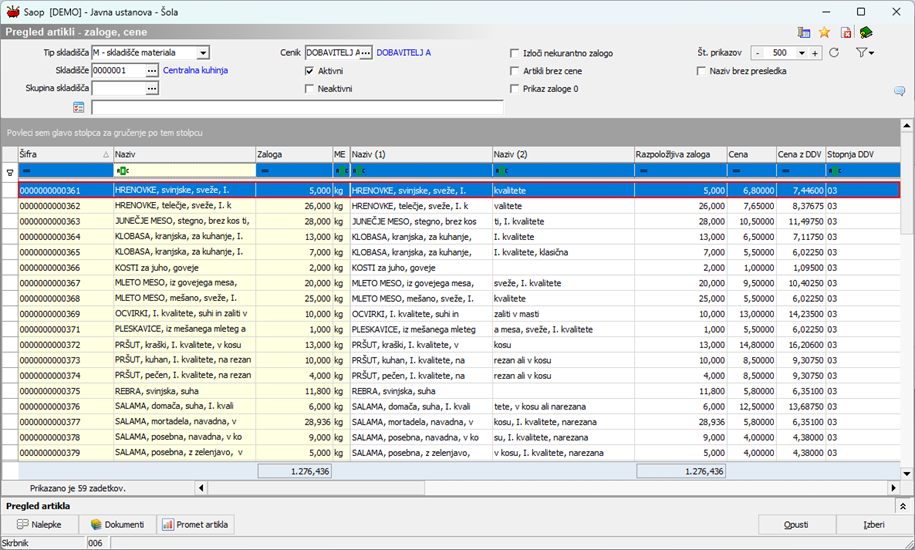
Task: Click the 28,936 Zaloga cell
Action: [x=294, y=422]
